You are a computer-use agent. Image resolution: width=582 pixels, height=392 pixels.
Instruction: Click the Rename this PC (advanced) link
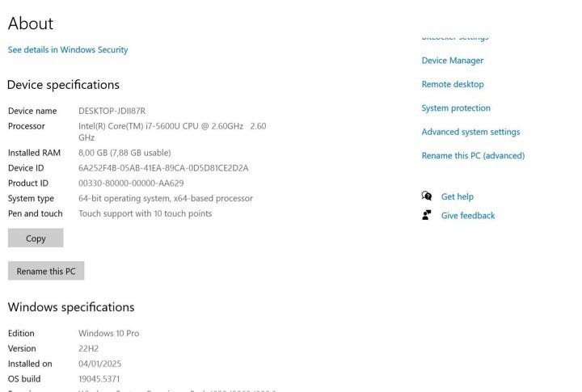coord(473,155)
